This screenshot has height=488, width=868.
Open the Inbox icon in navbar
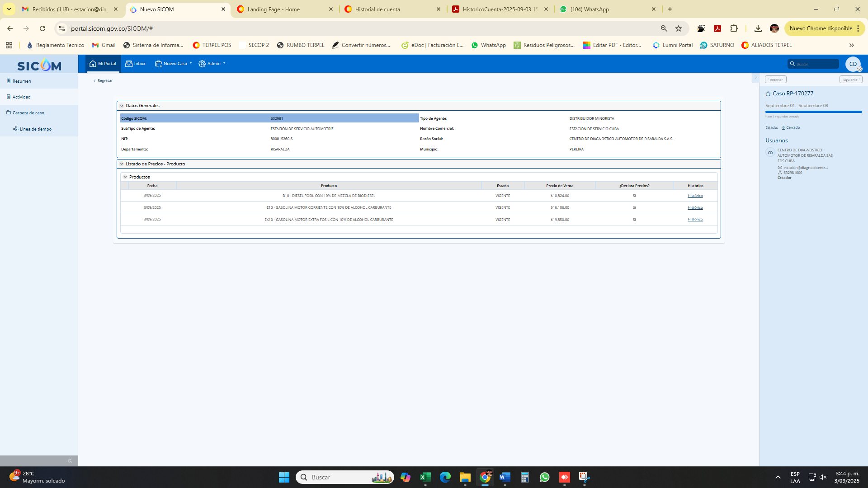point(129,64)
